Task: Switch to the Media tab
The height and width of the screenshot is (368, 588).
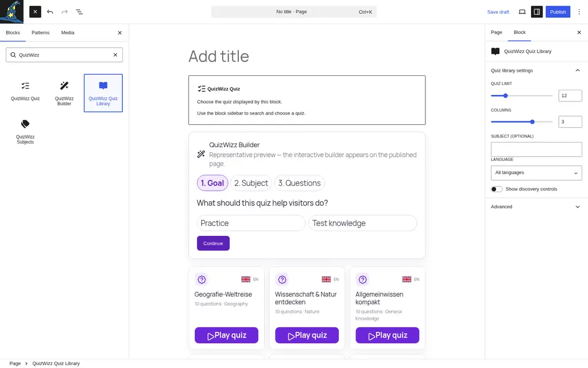Action: point(68,33)
